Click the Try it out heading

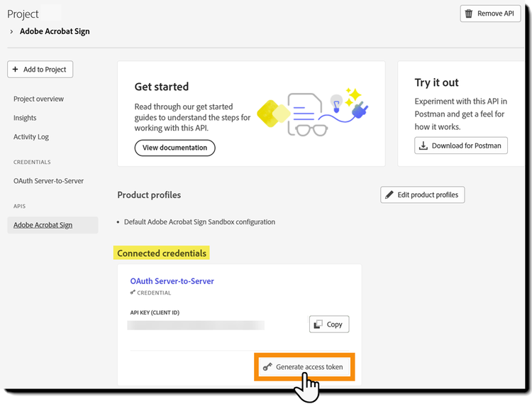tap(436, 82)
